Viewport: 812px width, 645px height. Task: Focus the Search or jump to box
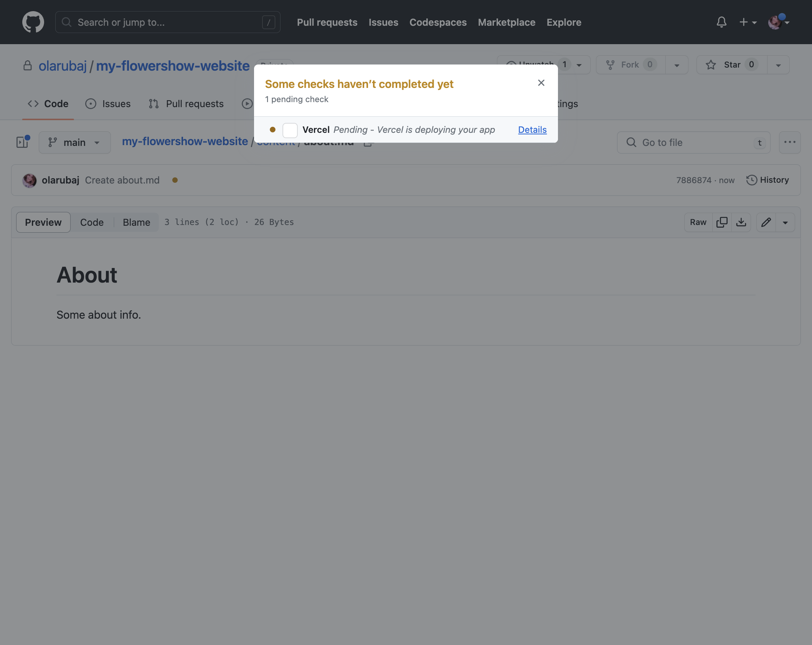click(168, 22)
